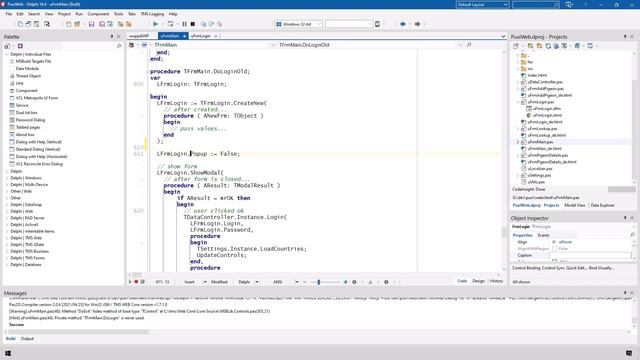Open the TFrmMain.DoLoginOld method dropdown

click(460, 45)
